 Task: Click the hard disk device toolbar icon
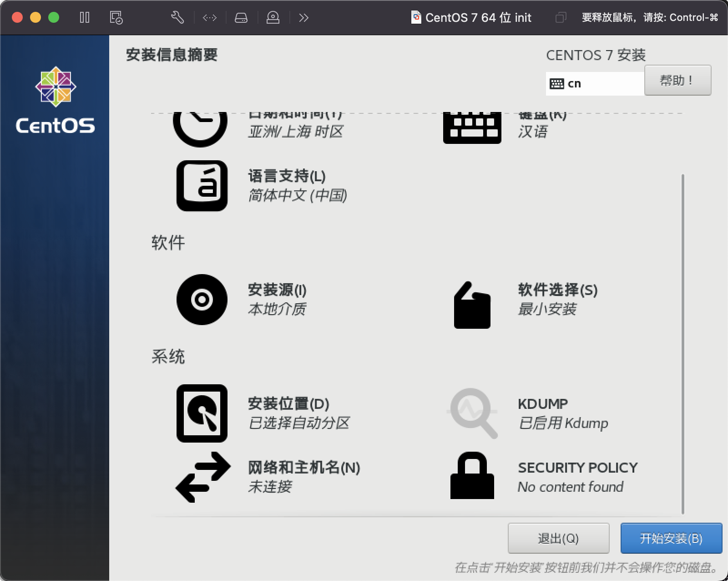[x=241, y=18]
